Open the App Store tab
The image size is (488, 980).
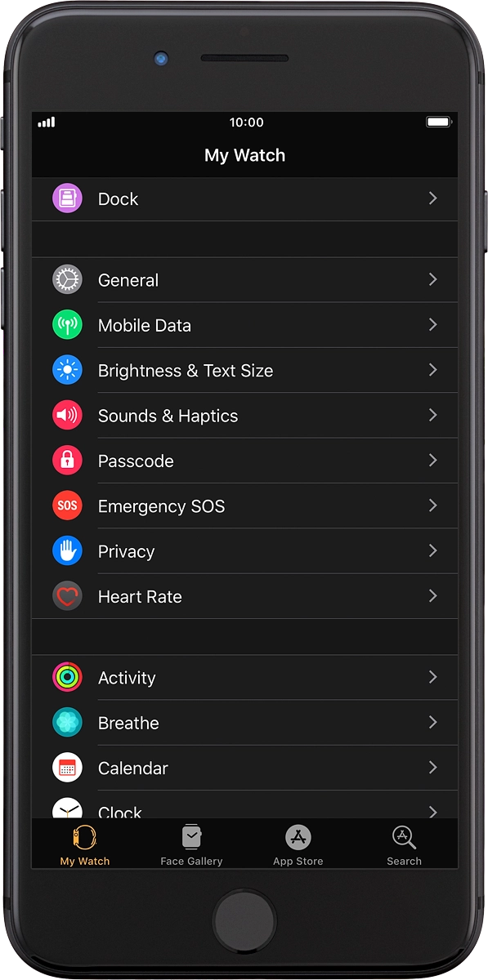tap(298, 844)
